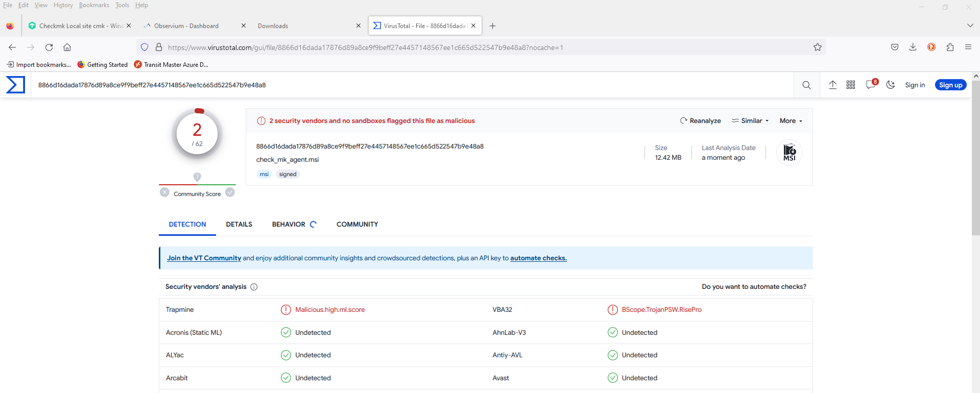Click the Firefox address bar URL
This screenshot has height=393, width=980.
pos(366,47)
